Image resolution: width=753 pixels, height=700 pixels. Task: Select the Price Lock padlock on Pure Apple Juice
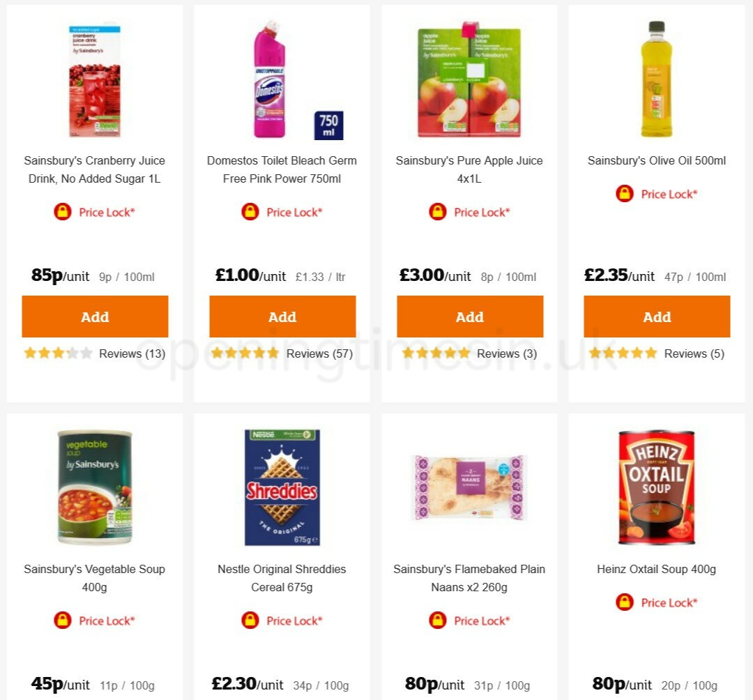coord(438,212)
